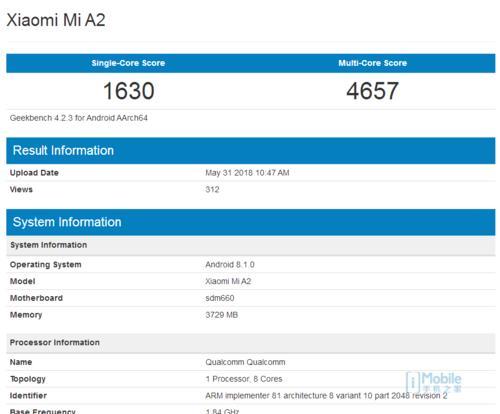The width and height of the screenshot is (500, 414).
Task: Select the Memory label
Action: coord(26,315)
